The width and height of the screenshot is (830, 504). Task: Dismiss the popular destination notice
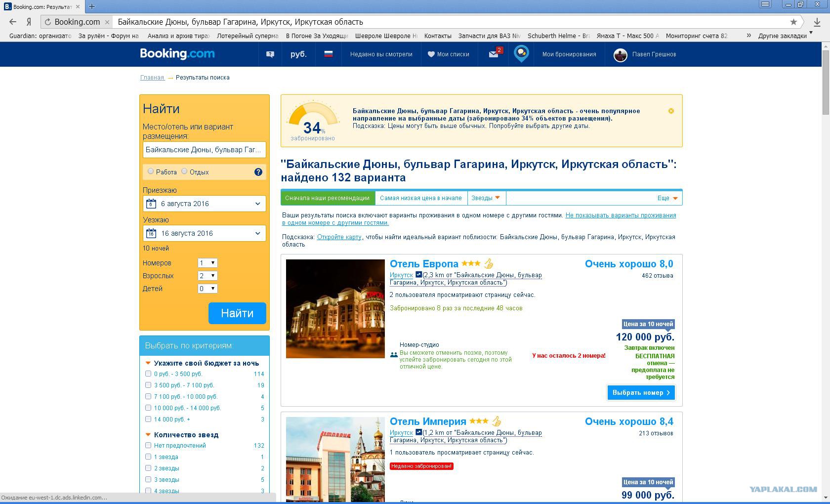pyautogui.click(x=671, y=111)
